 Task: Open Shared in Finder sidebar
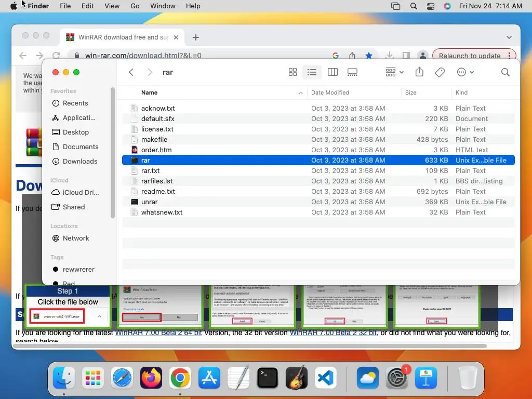coord(68,207)
